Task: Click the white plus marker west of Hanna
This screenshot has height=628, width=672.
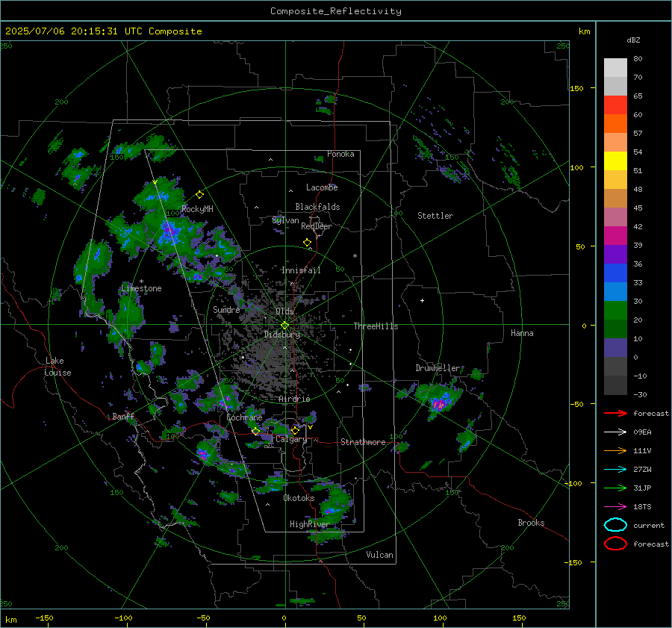Action: click(422, 300)
